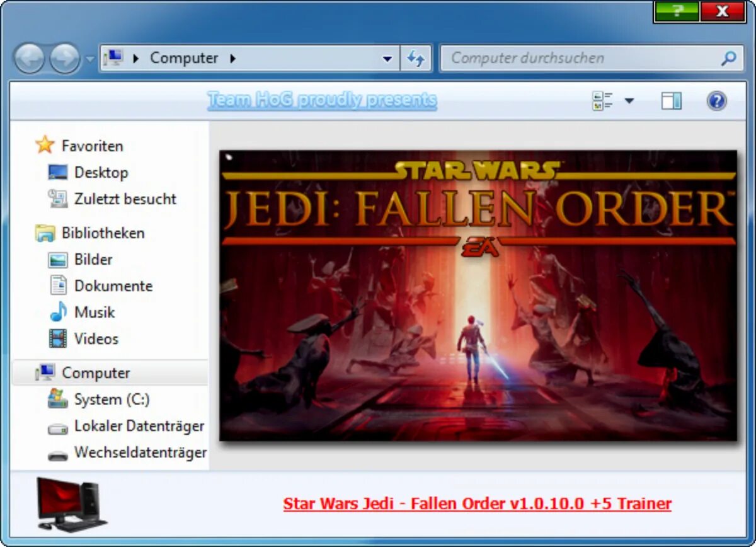Open Zuletzt besucht in the sidebar
This screenshot has height=547, width=756.
(x=125, y=199)
